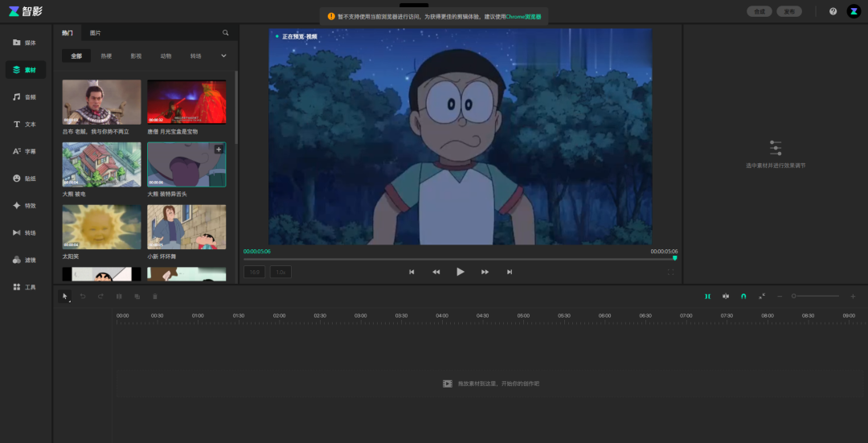Open the 1.0x playback speed dropdown
This screenshot has width=868, height=443.
coord(280,272)
